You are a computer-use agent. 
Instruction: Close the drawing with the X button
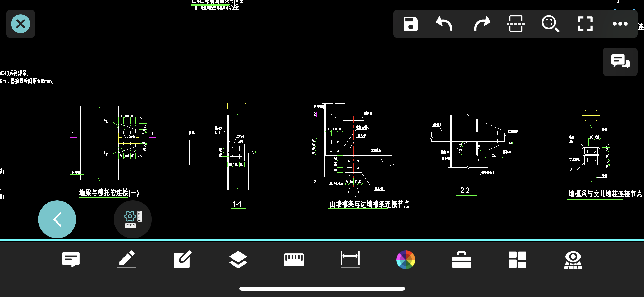[x=21, y=24]
